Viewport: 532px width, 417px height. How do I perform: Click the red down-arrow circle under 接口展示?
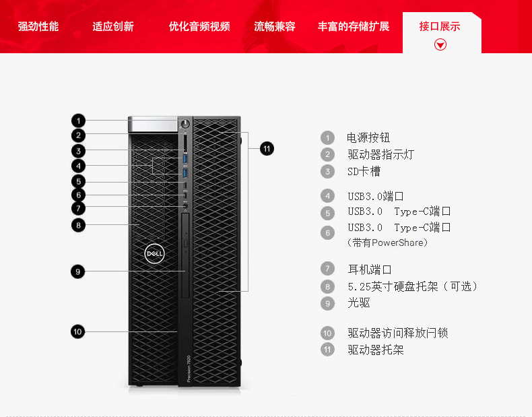coord(440,44)
